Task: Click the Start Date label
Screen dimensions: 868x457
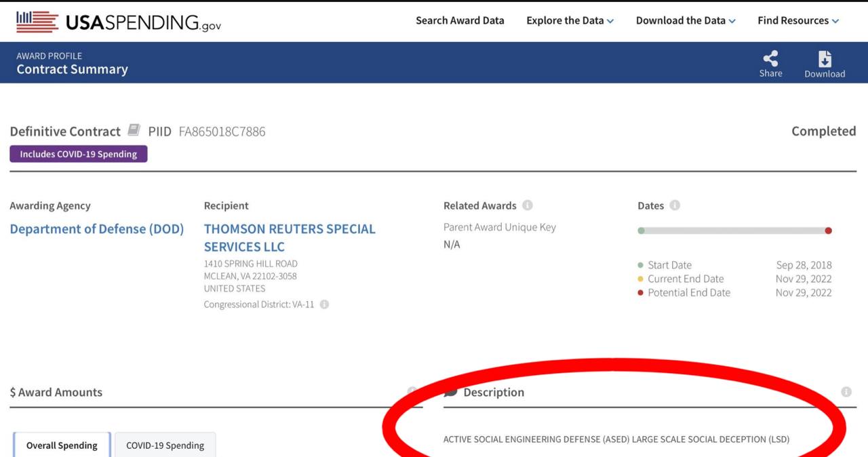Action: click(669, 265)
